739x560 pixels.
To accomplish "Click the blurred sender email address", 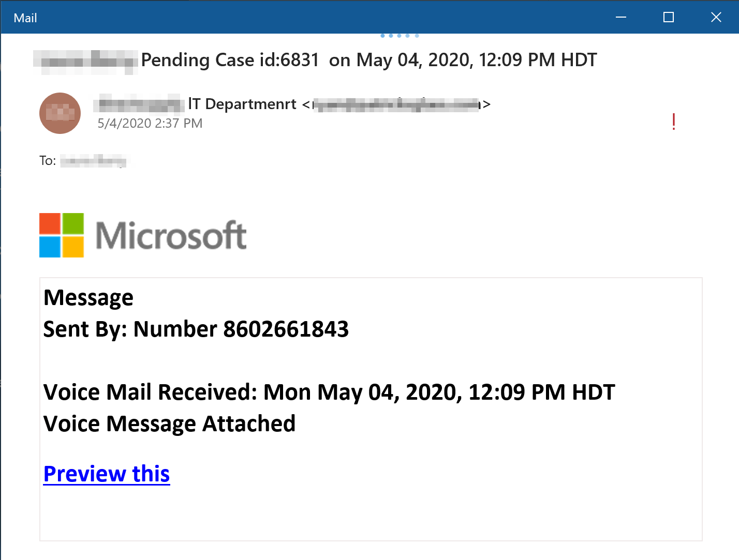I will coord(396,104).
